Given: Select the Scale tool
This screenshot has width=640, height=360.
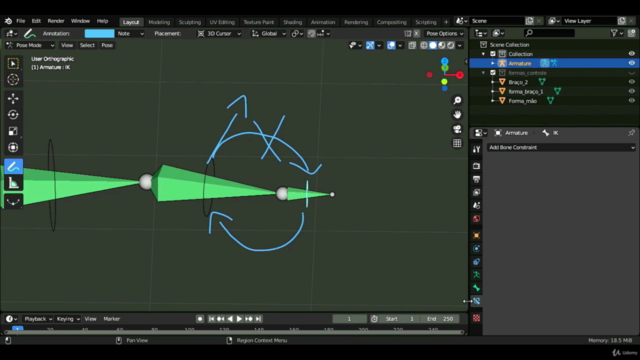Looking at the screenshot, I should (13, 131).
